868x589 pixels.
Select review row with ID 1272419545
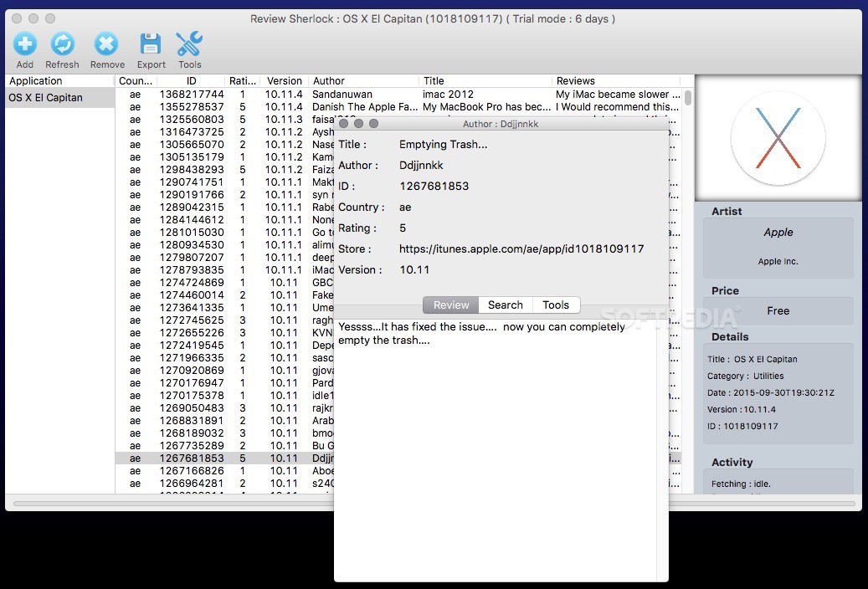point(224,346)
